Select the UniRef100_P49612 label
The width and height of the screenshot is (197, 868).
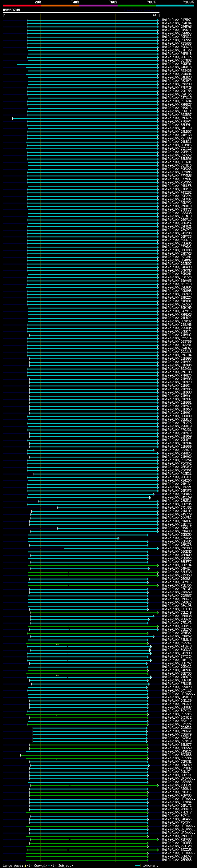pyautogui.click(x=177, y=528)
